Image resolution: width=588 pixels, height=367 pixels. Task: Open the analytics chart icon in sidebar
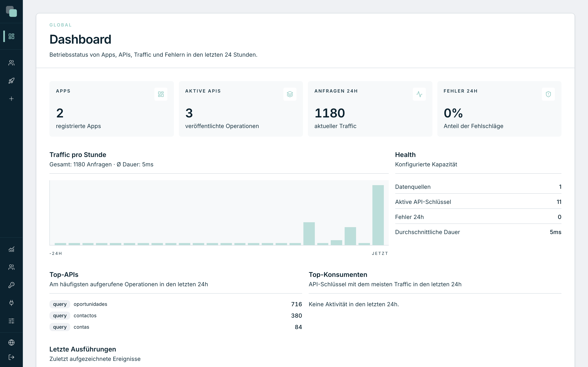[11, 249]
